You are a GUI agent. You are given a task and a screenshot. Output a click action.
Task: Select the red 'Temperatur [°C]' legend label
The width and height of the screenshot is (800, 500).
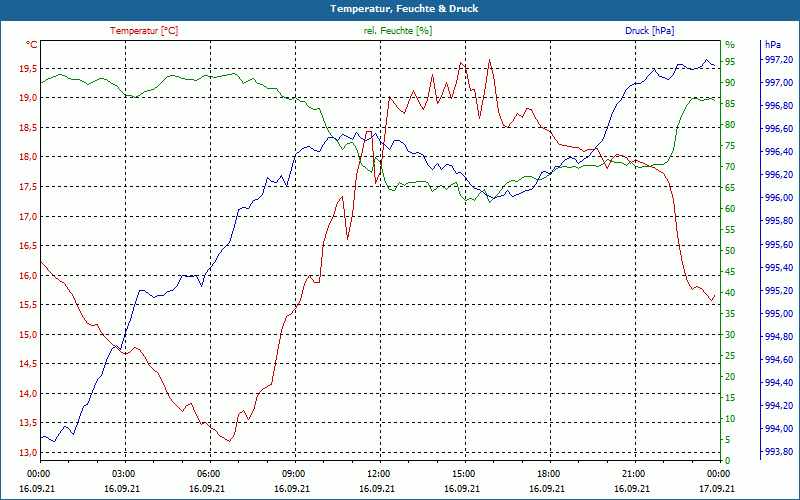pyautogui.click(x=144, y=31)
